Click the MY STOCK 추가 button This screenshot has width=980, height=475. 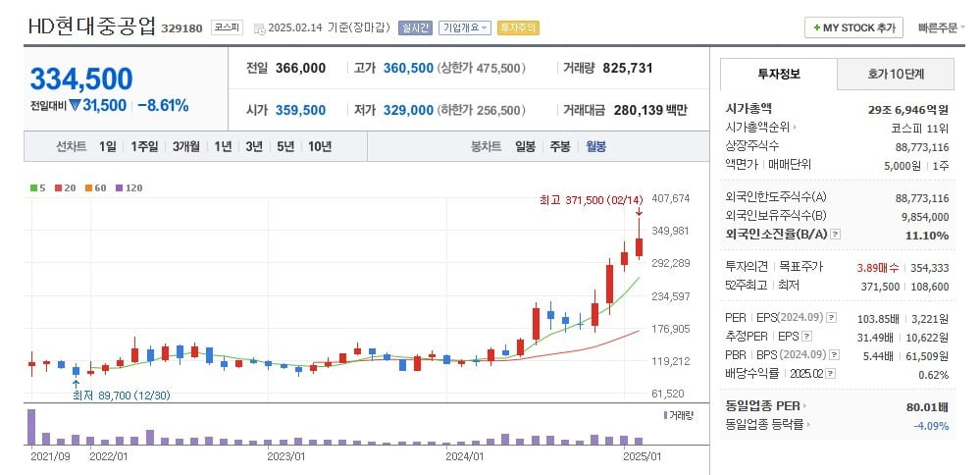pyautogui.click(x=853, y=27)
